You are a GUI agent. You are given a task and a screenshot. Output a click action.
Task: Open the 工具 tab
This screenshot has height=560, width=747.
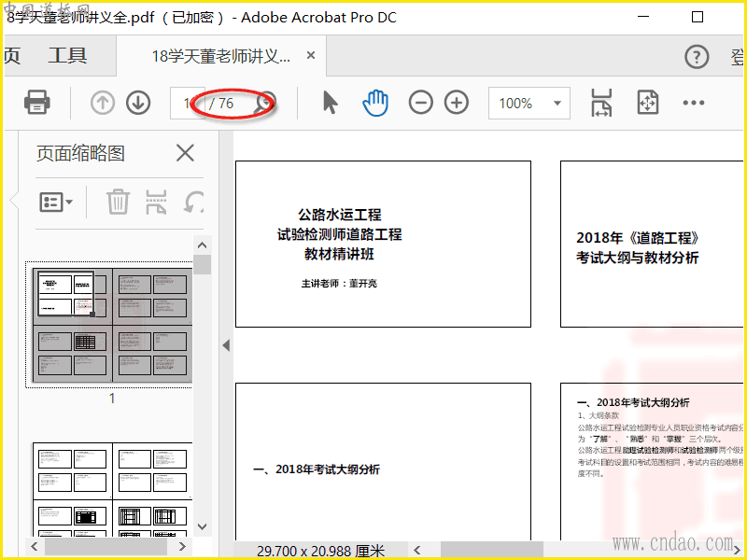[x=67, y=56]
